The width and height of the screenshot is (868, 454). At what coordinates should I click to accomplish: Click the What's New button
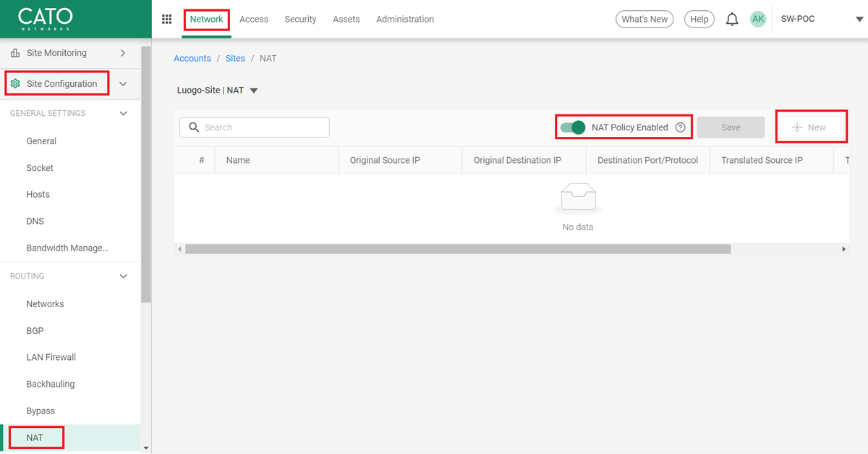coord(644,20)
